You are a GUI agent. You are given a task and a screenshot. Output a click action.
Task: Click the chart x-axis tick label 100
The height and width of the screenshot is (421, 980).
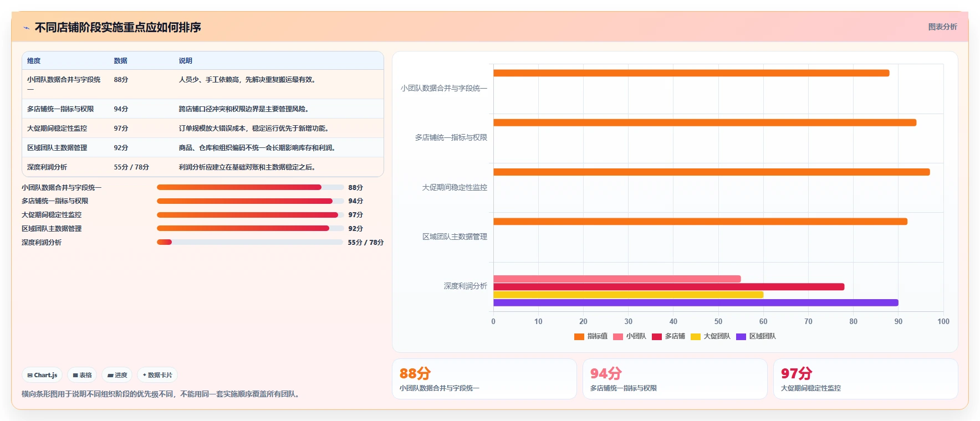click(x=943, y=321)
